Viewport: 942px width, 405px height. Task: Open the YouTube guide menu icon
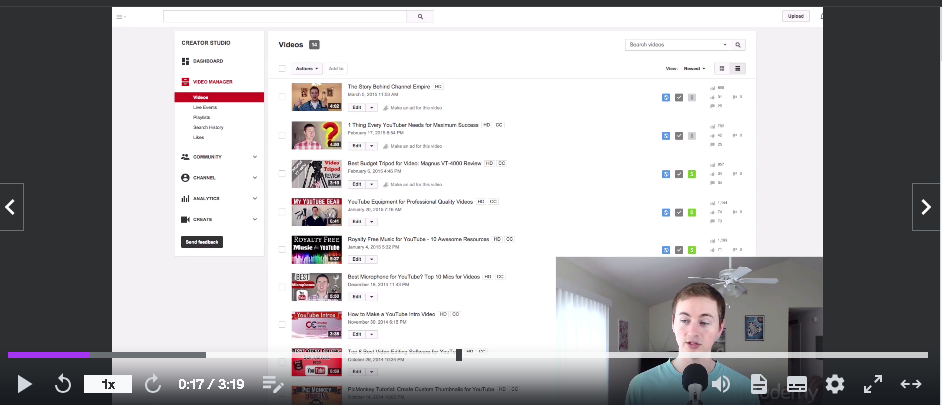120,17
